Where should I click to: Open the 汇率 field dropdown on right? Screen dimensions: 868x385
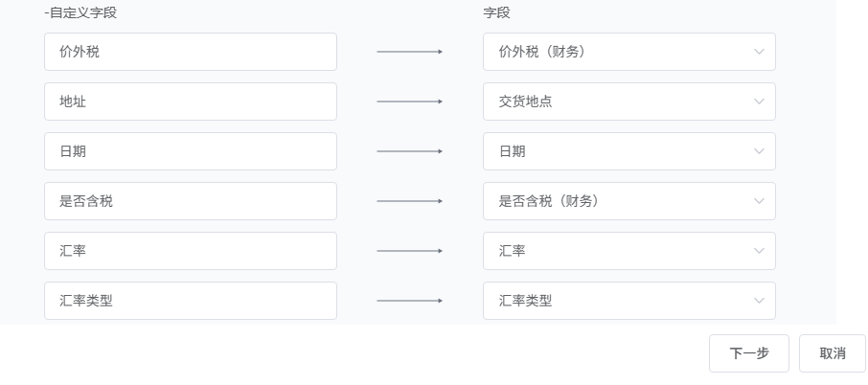618,251
